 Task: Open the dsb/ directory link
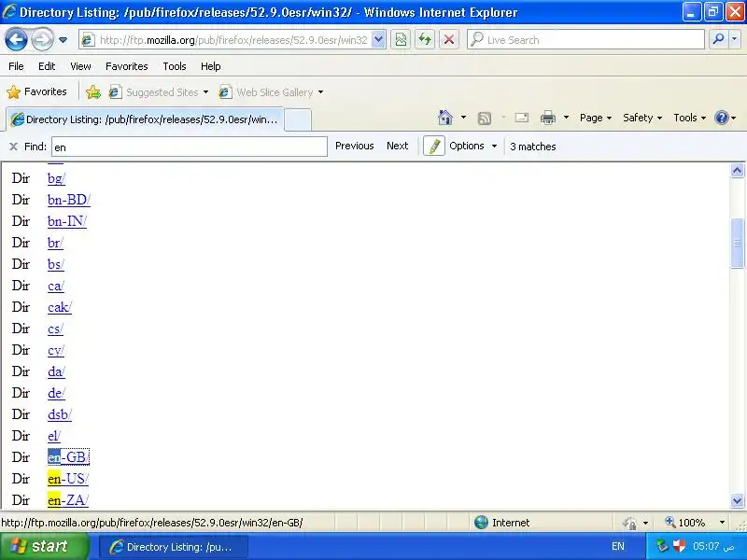point(60,414)
